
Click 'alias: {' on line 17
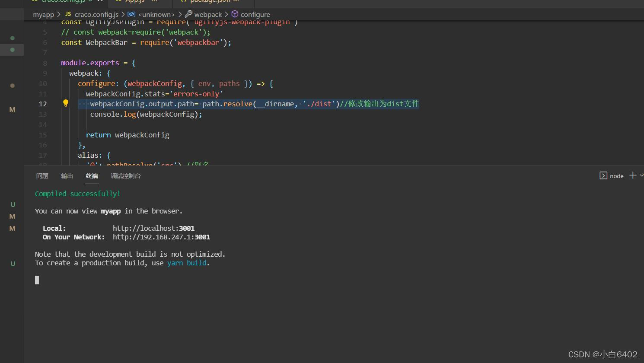tap(94, 155)
